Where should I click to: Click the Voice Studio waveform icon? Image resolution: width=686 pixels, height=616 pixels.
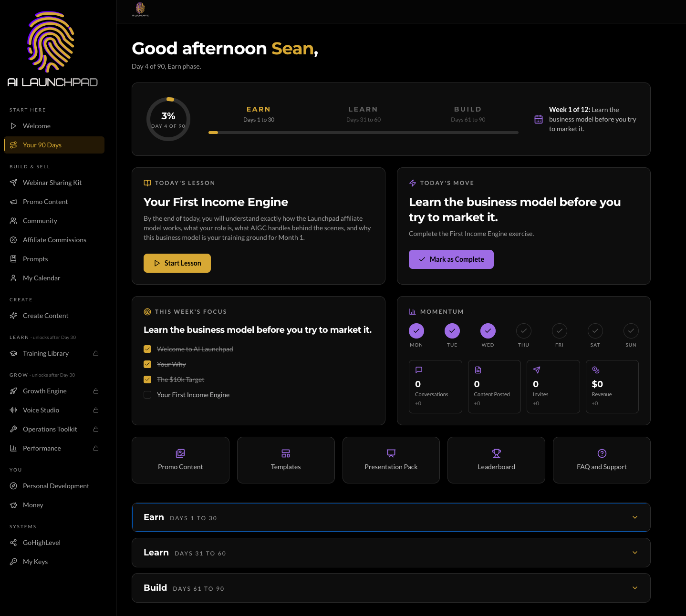13,410
